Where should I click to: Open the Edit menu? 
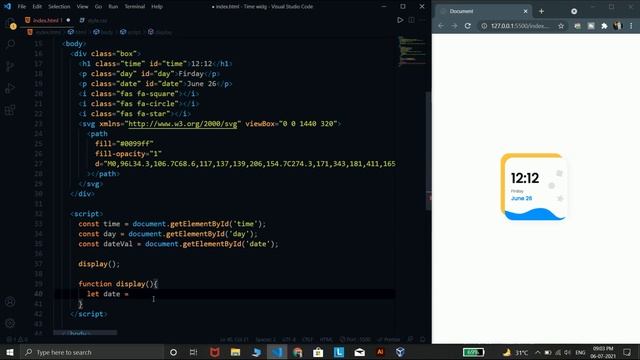pyautogui.click(x=37, y=7)
